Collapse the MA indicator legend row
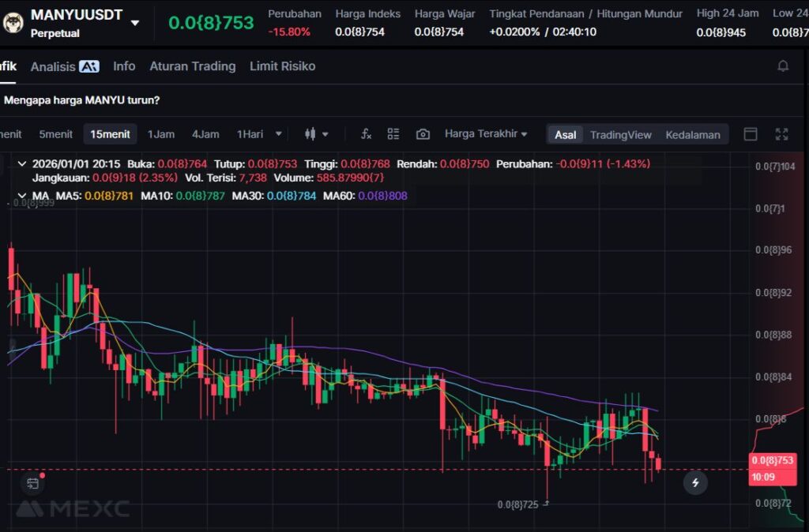Image resolution: width=809 pixels, height=532 pixels. pyautogui.click(x=21, y=195)
